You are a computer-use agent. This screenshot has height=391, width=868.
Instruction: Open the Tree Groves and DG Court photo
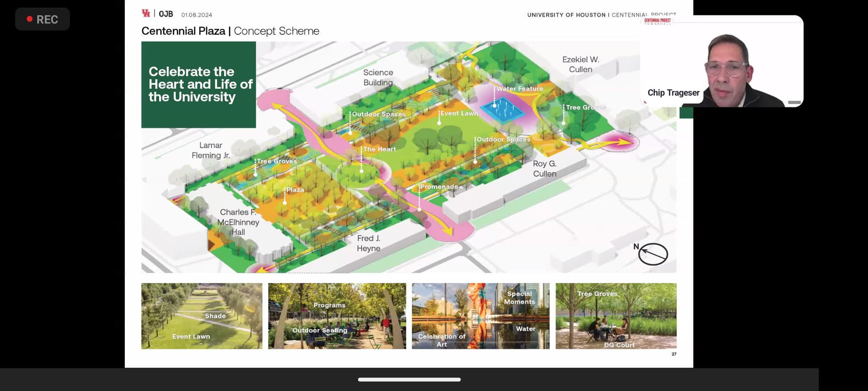pos(616,316)
